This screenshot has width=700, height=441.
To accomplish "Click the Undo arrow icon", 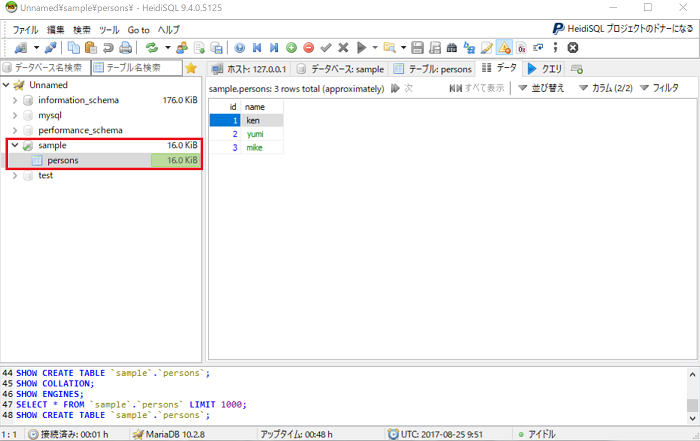I will 108,48.
